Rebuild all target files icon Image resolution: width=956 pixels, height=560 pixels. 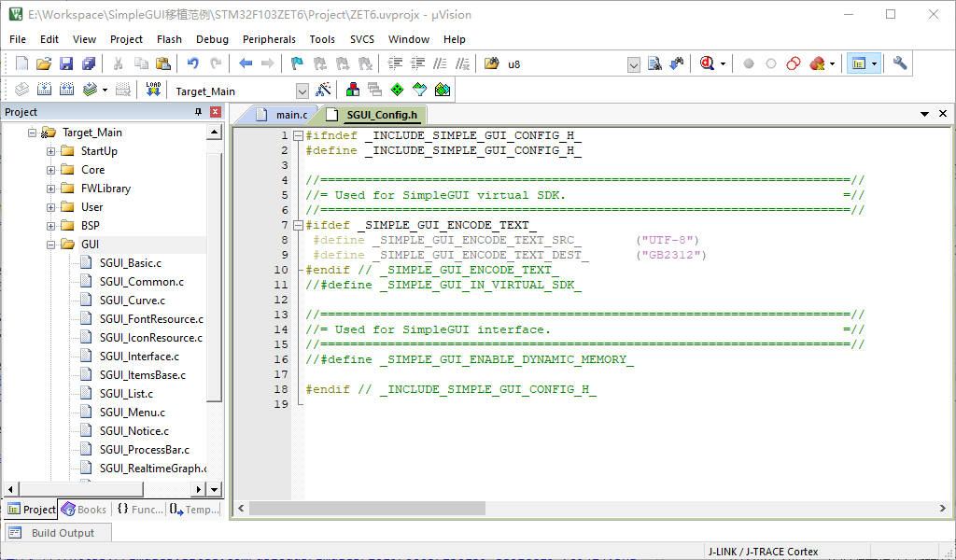[66, 91]
